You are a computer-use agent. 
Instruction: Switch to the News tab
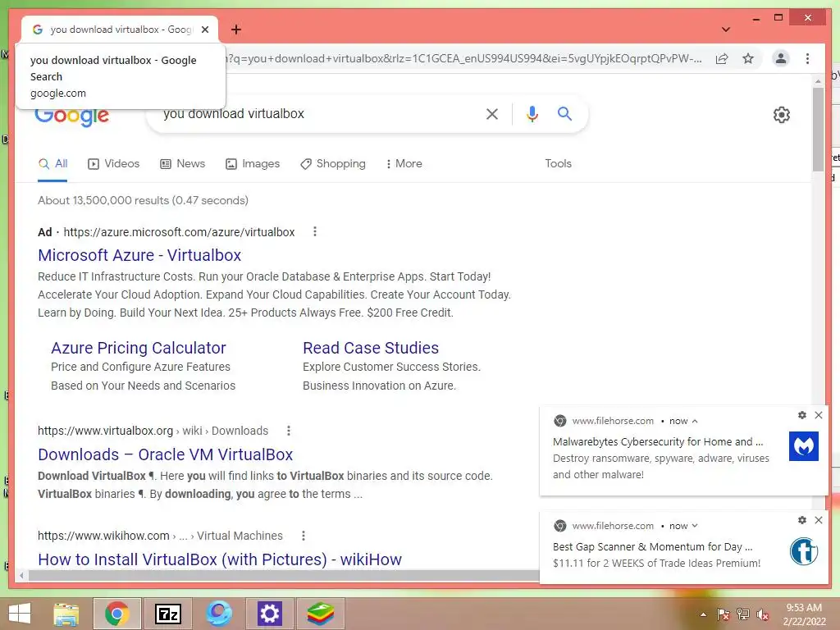tap(183, 163)
